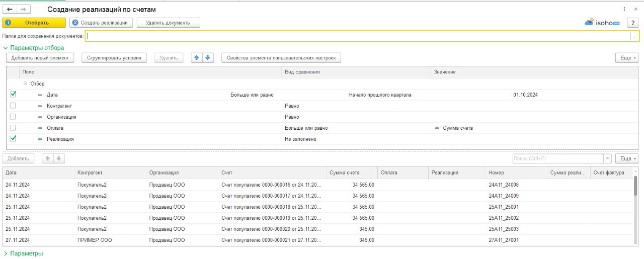This screenshot has height=259, width=644.
Task: Focus the Папка для сохранения документов field
Action: 358,36
